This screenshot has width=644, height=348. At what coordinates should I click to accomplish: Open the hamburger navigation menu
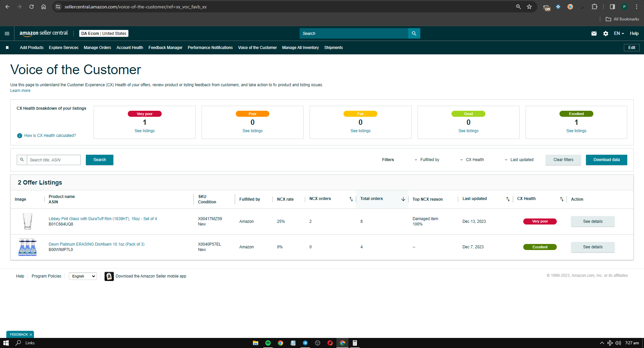(x=7, y=34)
